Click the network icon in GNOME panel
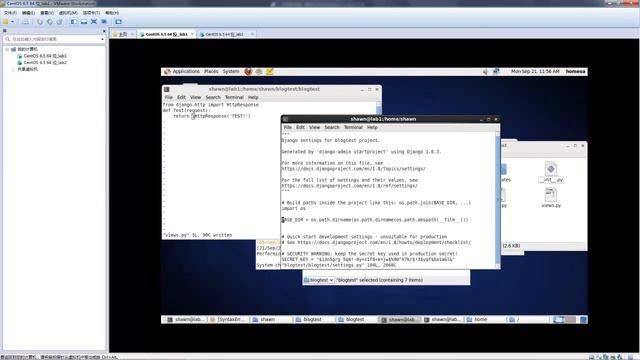Image resolution: width=640 pixels, height=360 pixels. point(496,71)
